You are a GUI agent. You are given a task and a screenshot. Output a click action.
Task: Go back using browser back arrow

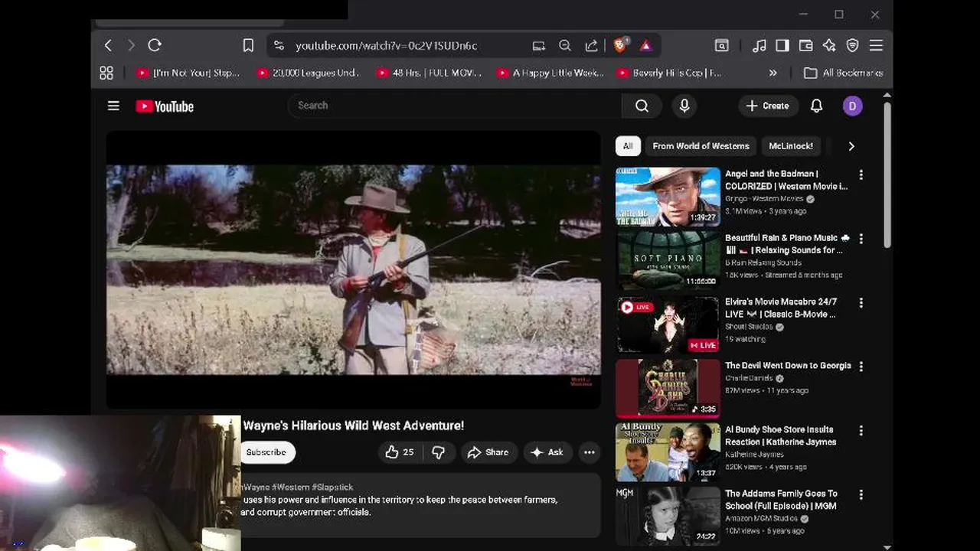pyautogui.click(x=108, y=46)
